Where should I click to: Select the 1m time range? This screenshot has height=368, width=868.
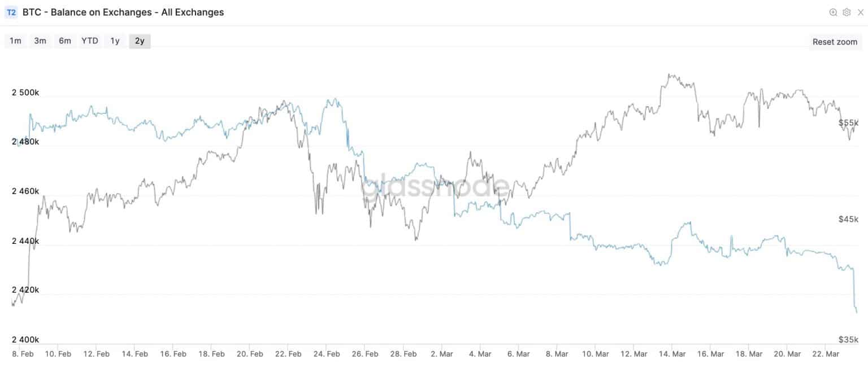pyautogui.click(x=15, y=41)
